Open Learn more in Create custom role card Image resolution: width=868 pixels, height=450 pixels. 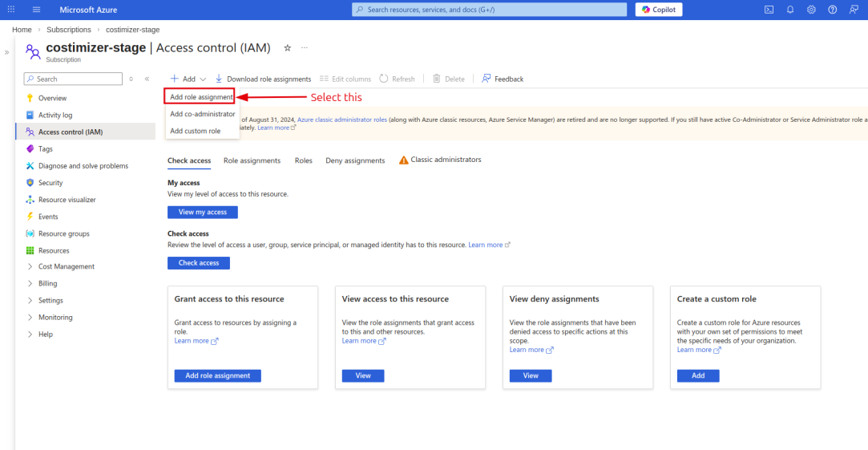pyautogui.click(x=699, y=350)
